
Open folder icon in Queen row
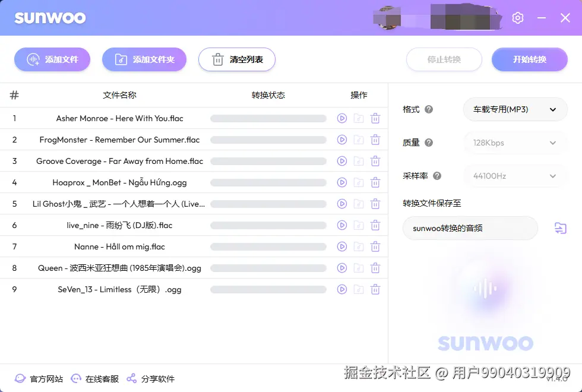(x=359, y=268)
